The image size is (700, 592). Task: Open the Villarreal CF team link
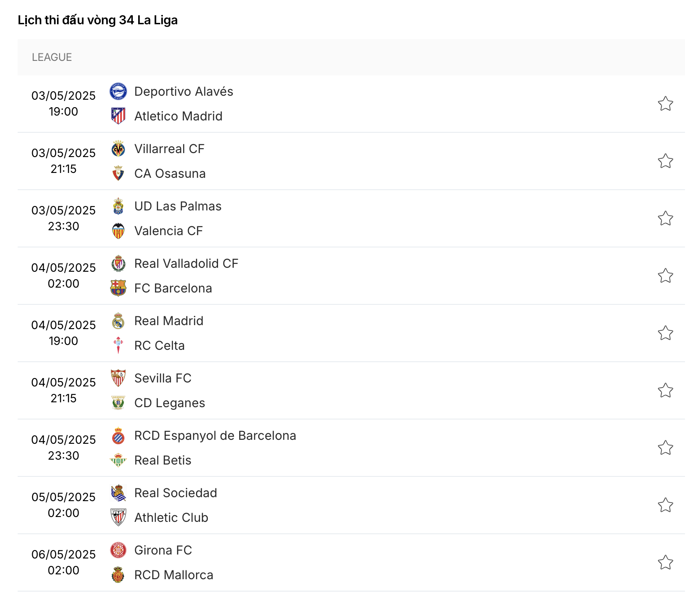point(169,149)
